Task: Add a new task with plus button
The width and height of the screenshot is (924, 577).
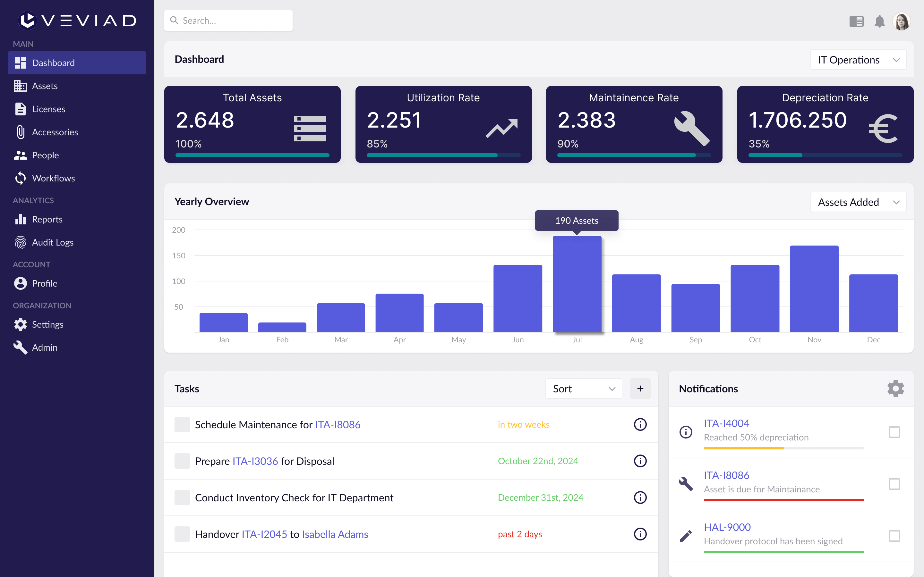Action: click(x=640, y=389)
